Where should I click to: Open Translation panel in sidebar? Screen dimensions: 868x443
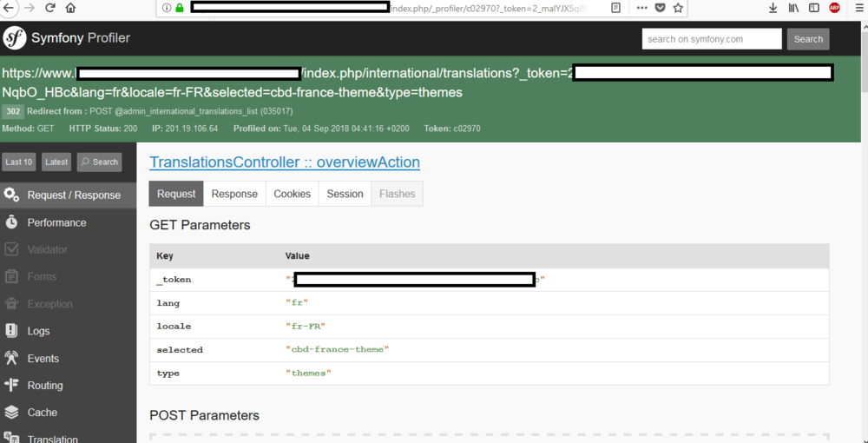click(x=68, y=438)
